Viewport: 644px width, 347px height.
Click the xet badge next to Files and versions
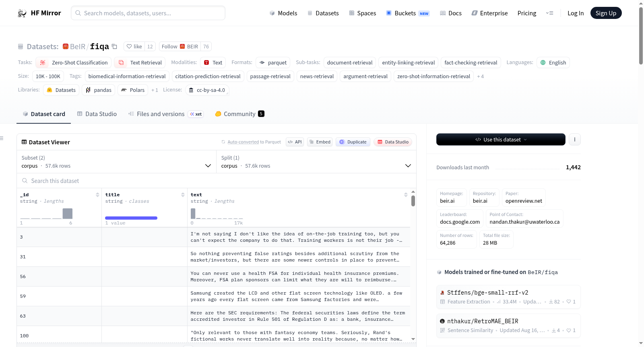tap(196, 114)
